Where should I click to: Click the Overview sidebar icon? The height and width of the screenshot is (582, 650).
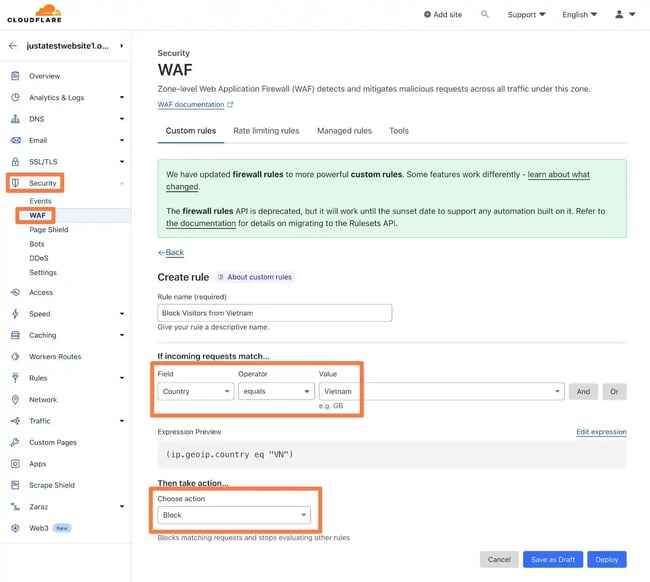click(15, 76)
